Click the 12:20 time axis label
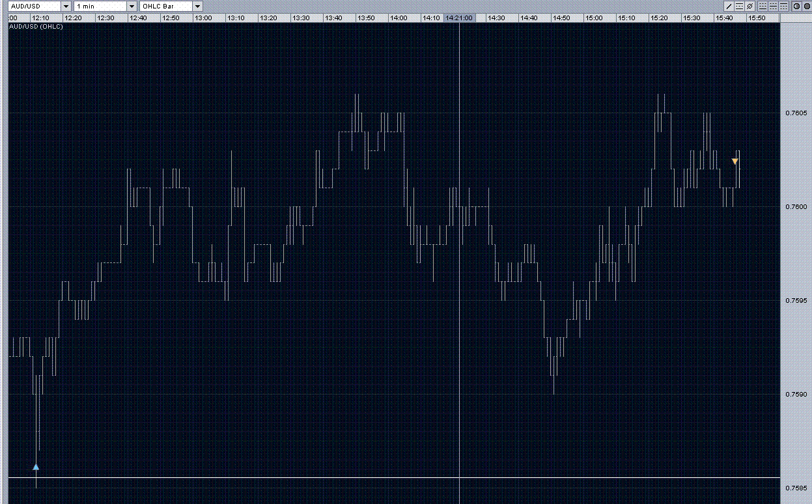The image size is (812, 504). pyautogui.click(x=73, y=18)
